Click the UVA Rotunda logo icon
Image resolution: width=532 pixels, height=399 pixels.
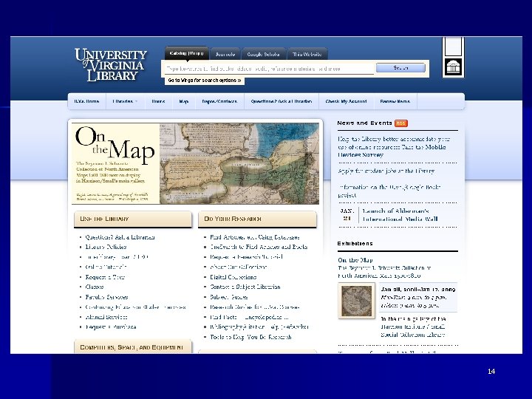coord(453,66)
